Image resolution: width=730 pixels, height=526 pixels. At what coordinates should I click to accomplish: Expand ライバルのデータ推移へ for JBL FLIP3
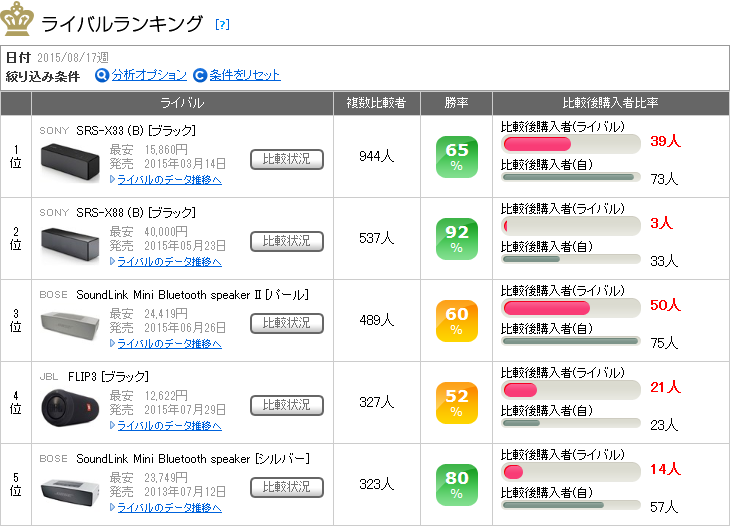[169, 426]
